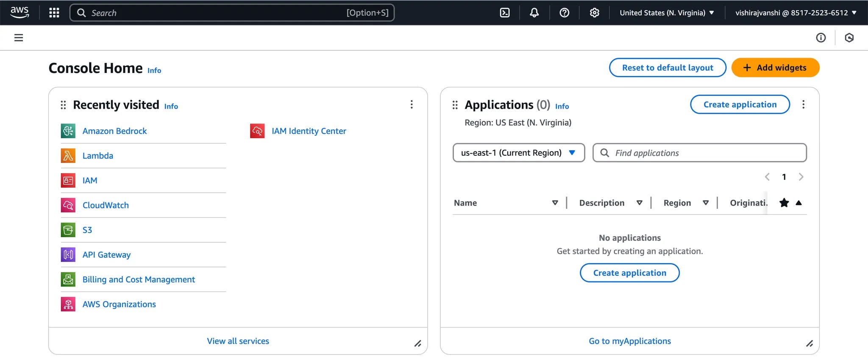Click the Applications widget resize corner handle
Image resolution: width=868 pixels, height=362 pixels.
[810, 343]
